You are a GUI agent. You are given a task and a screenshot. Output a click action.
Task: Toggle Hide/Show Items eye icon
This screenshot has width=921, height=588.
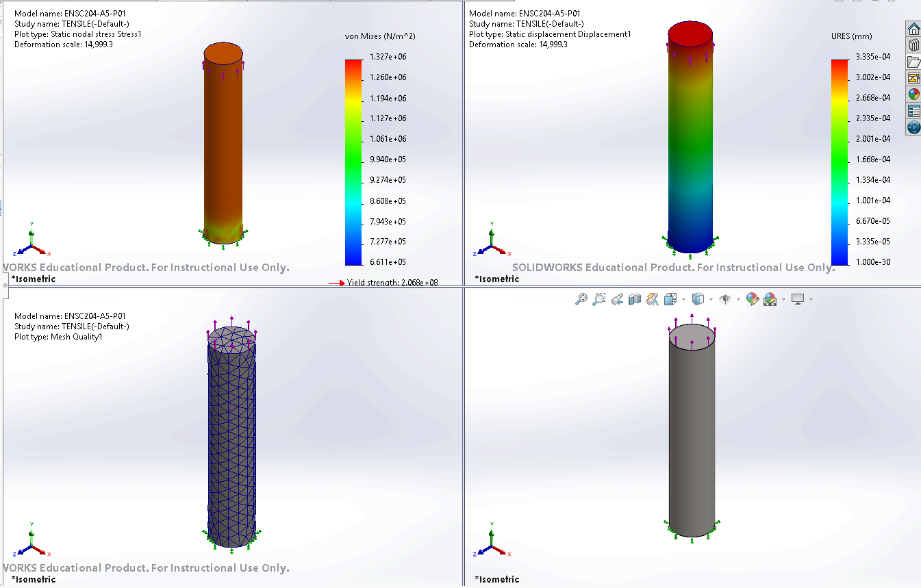point(726,299)
